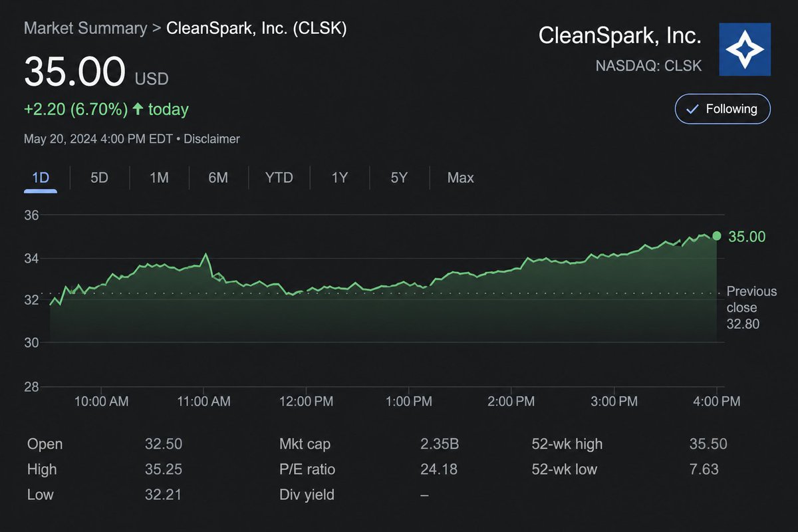The height and width of the screenshot is (532, 798).
Task: Click the 12:00 PM time axis label
Action: click(x=305, y=401)
